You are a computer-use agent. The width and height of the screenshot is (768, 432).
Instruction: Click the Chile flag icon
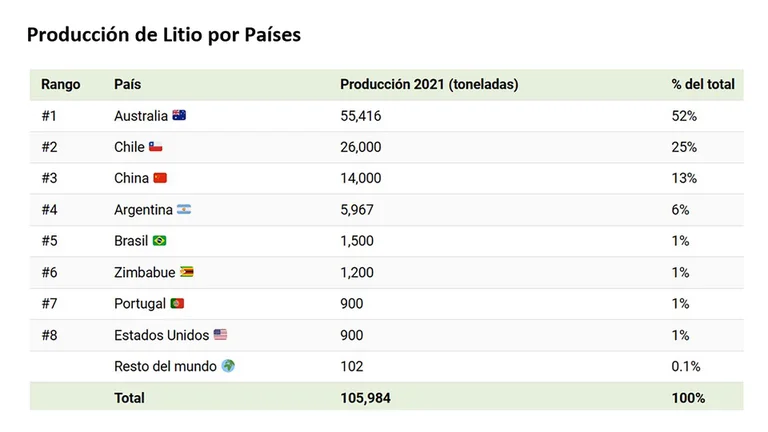[x=156, y=147]
